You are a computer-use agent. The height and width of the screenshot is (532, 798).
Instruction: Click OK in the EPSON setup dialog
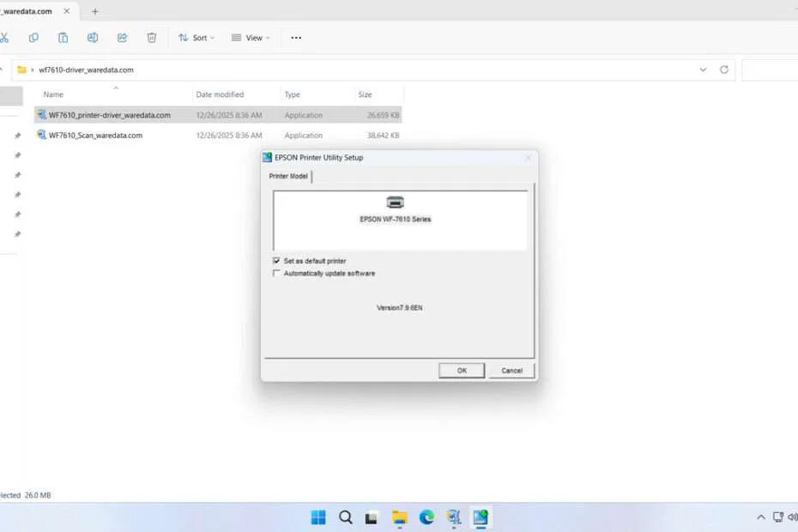point(461,370)
